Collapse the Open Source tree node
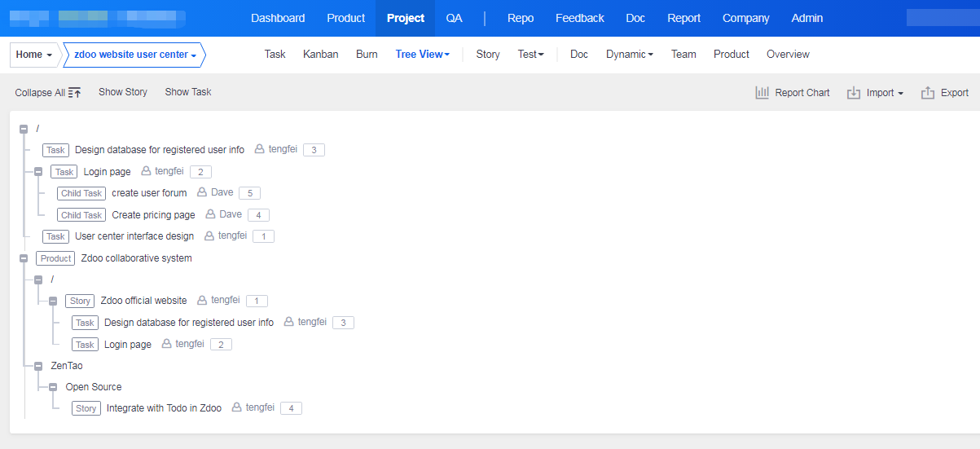This screenshot has height=449, width=980. click(x=53, y=387)
